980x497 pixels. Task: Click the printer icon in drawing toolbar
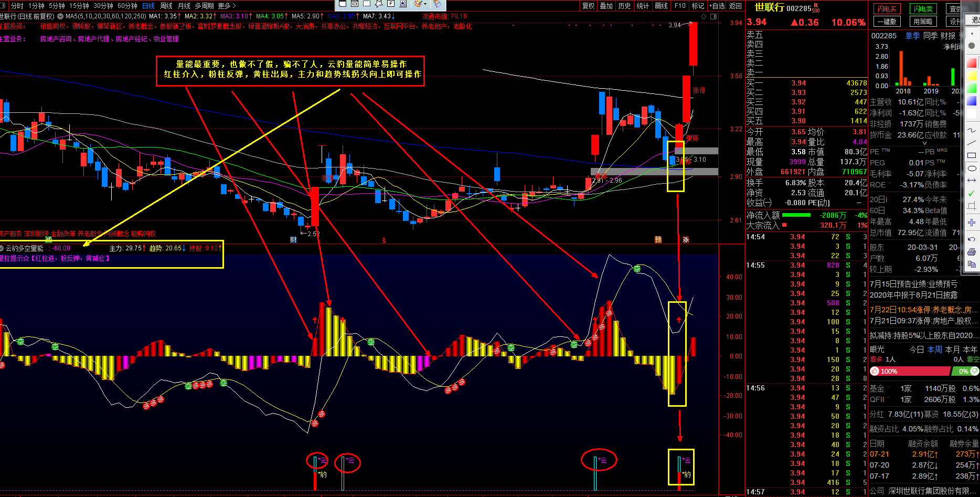pos(972,252)
